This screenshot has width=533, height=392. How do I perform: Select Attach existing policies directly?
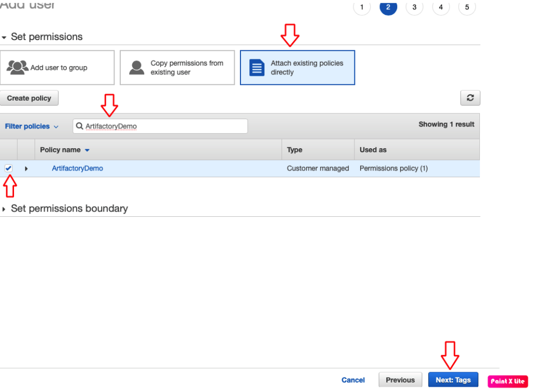[297, 68]
